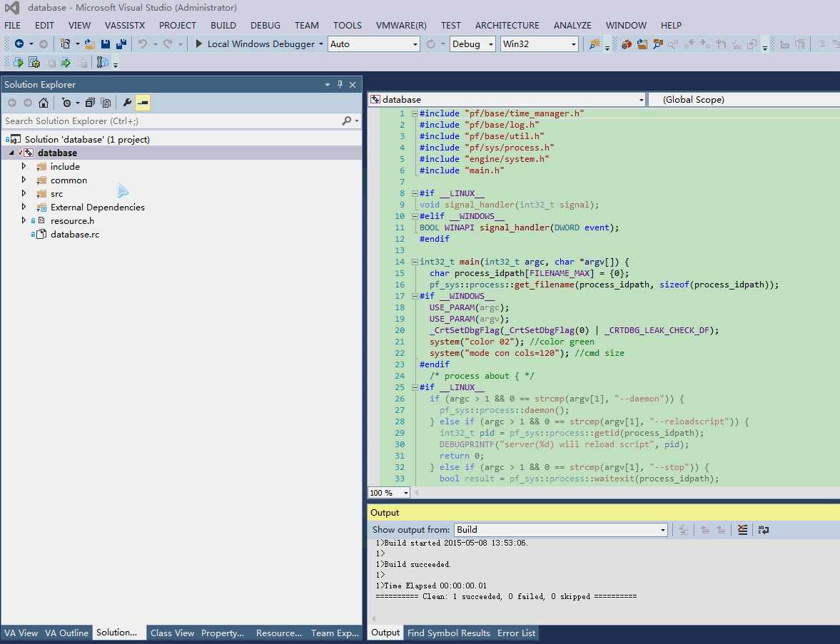This screenshot has height=644, width=840.
Task: Click the Open File folder icon
Action: (89, 44)
